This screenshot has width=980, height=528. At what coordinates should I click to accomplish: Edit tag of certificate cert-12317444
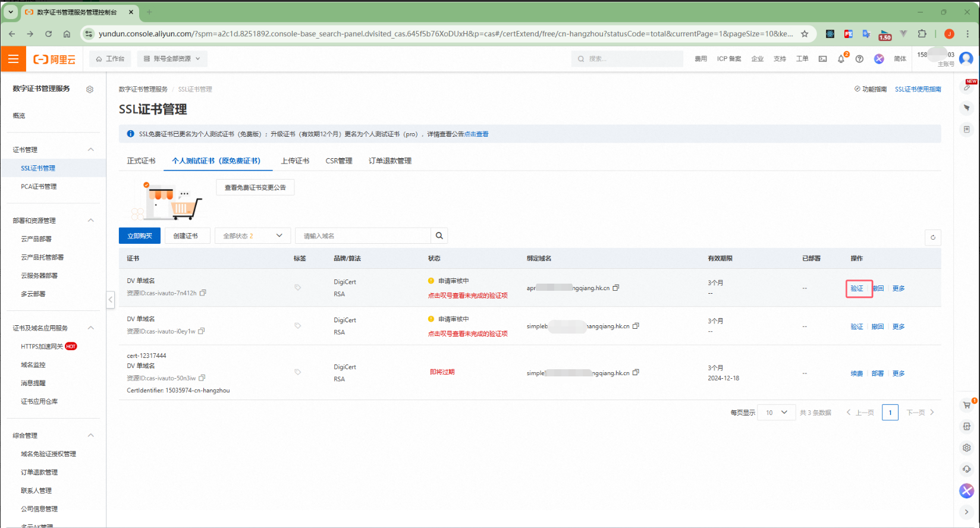(x=298, y=372)
